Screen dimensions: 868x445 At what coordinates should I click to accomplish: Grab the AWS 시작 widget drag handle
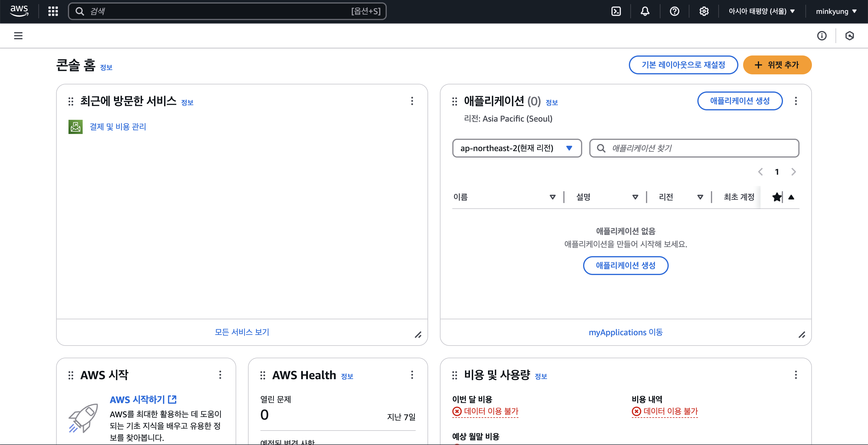point(71,375)
